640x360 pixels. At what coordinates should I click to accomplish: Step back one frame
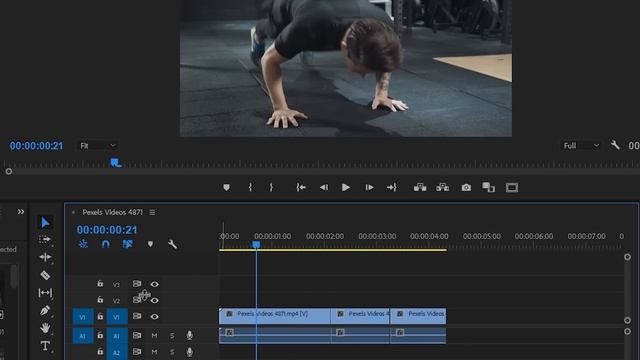pos(324,187)
